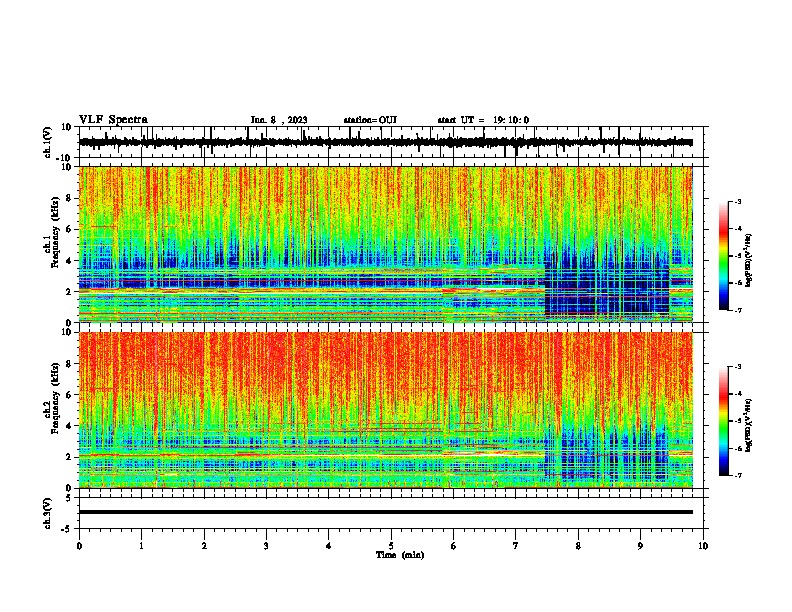Select the date label ending in 2023

point(279,120)
